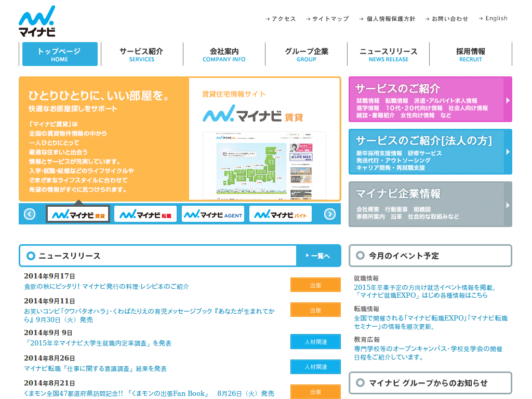The height and width of the screenshot is (399, 532).
Task: Open the ニュースリリース NEWS RELEASE tab
Action: point(389,54)
